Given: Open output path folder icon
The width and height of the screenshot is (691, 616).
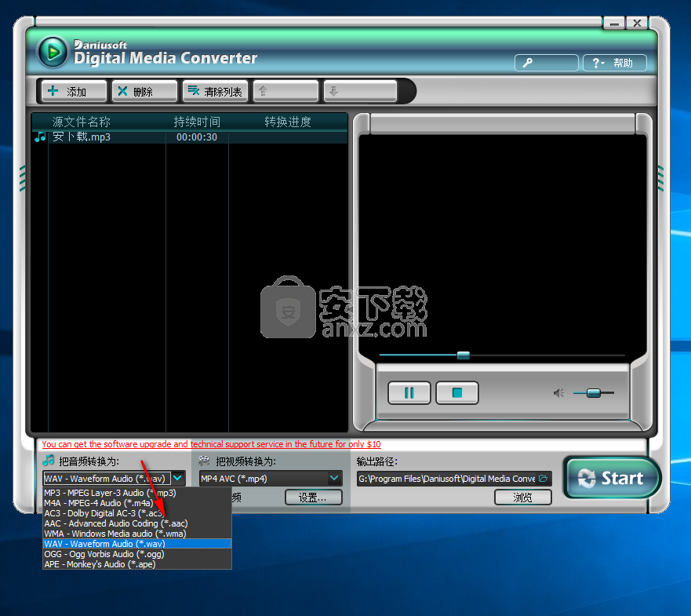Looking at the screenshot, I should [544, 479].
